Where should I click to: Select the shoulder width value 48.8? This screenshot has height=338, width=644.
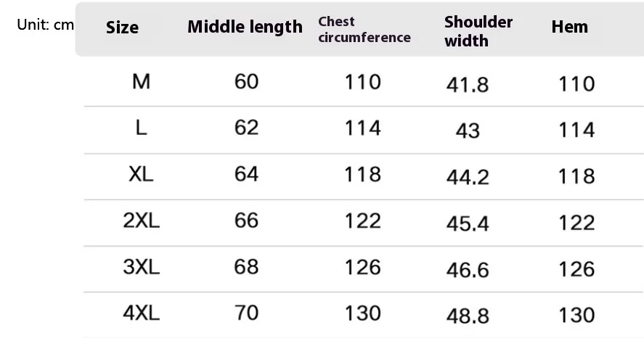468,316
